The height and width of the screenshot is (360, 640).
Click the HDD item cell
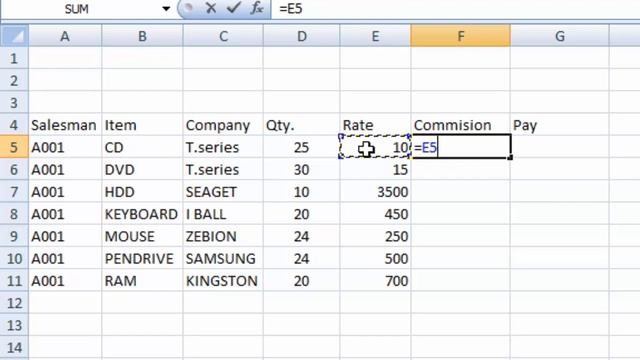point(142,191)
